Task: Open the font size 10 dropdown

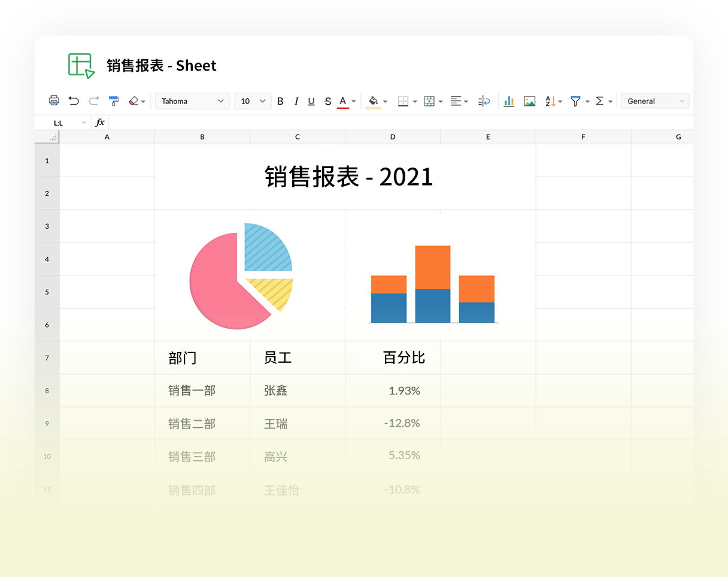Action: 252,101
